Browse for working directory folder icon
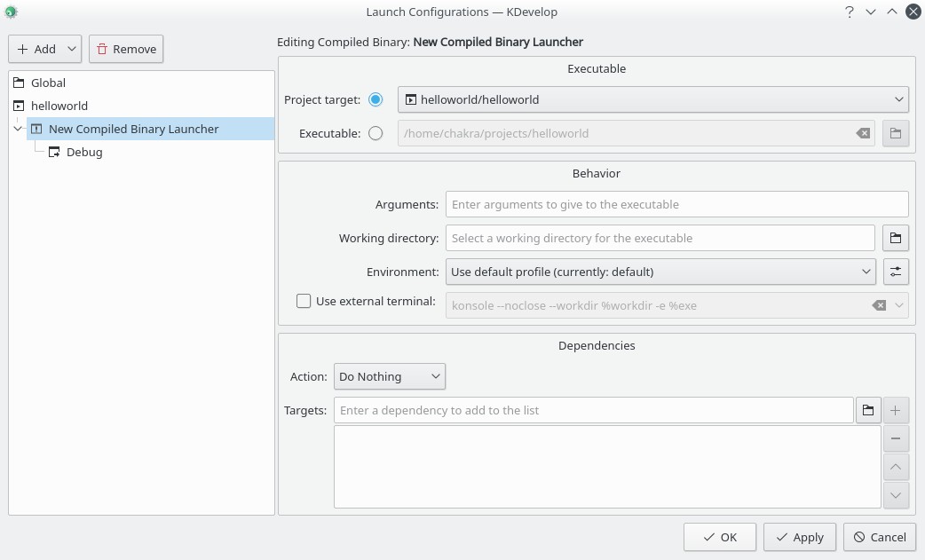Screen dimensions: 925x560 click(x=896, y=238)
